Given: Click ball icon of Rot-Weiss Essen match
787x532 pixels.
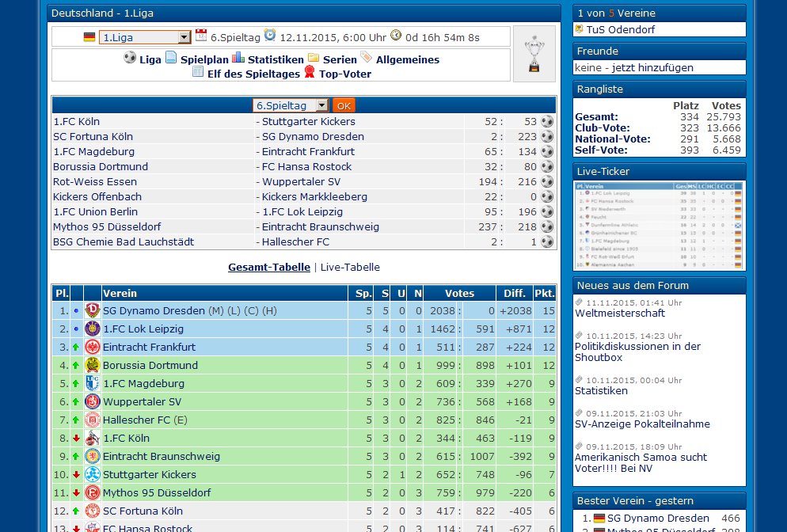Looking at the screenshot, I should pos(547,181).
